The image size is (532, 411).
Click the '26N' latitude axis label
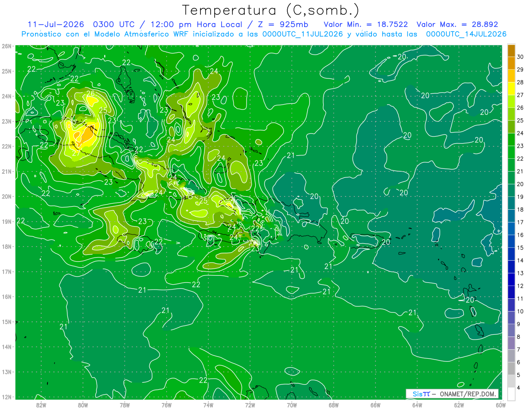(7, 46)
